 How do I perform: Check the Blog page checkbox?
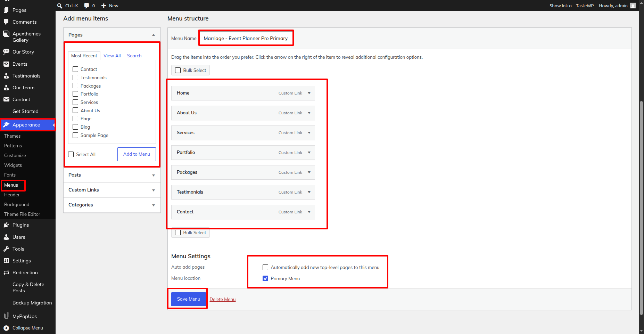(x=75, y=127)
